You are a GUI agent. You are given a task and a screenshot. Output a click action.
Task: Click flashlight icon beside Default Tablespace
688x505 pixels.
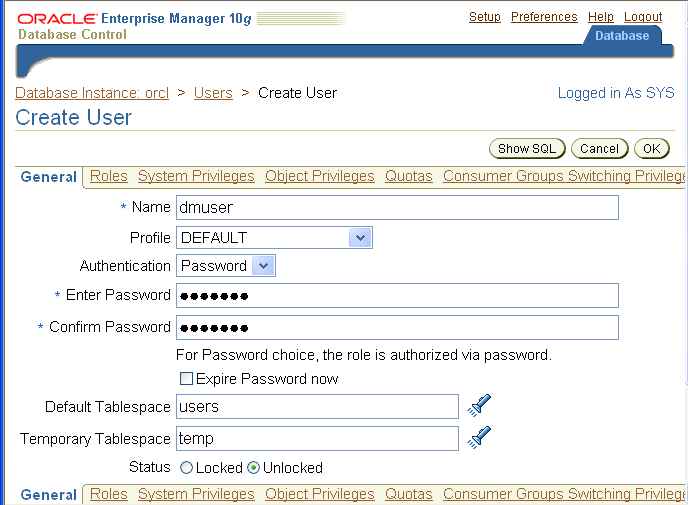[480, 405]
